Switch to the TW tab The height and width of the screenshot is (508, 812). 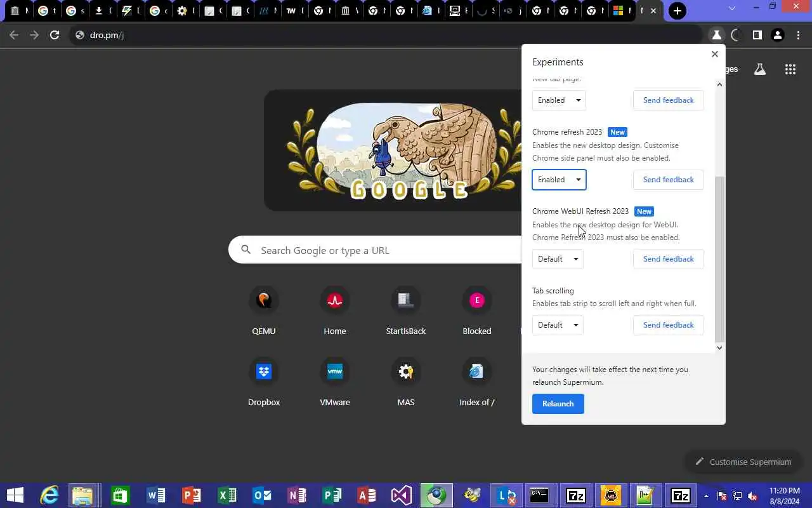click(294, 11)
